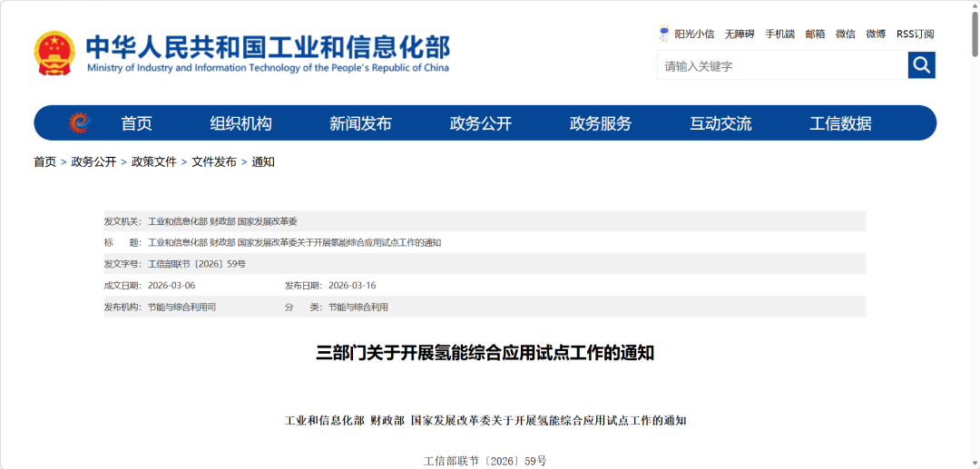Open 政务服务 from main navigation
The width and height of the screenshot is (980, 469).
point(601,123)
